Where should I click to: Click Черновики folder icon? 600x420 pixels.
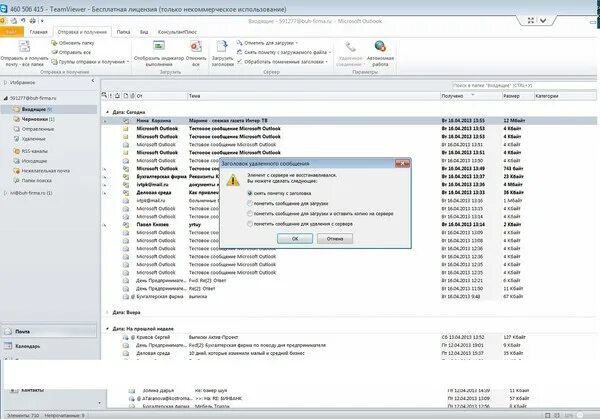pos(16,119)
